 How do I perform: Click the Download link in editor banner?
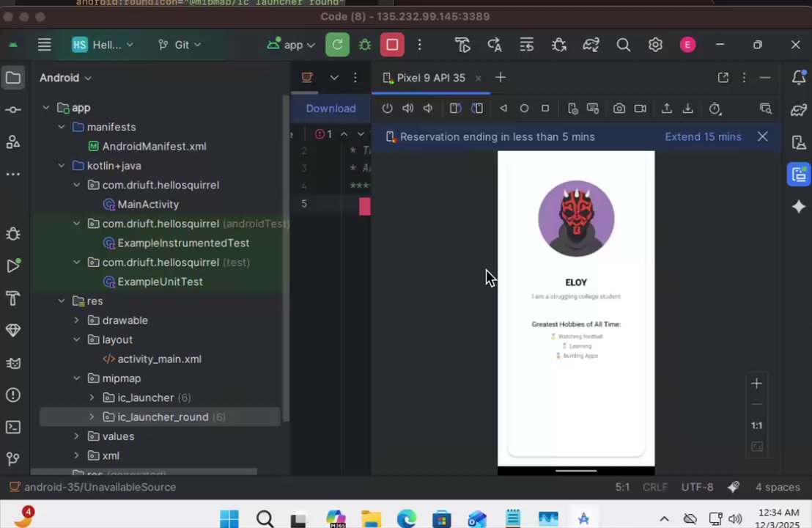tap(331, 109)
